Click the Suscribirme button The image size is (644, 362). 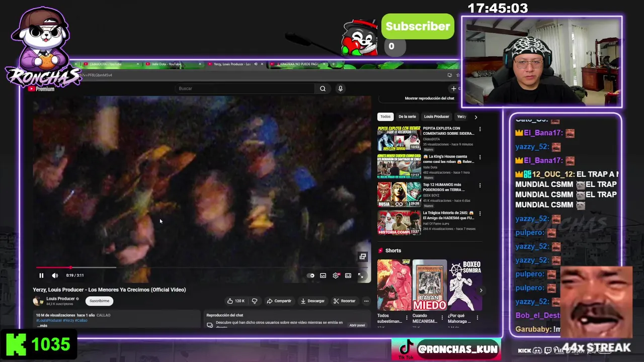pyautogui.click(x=99, y=301)
